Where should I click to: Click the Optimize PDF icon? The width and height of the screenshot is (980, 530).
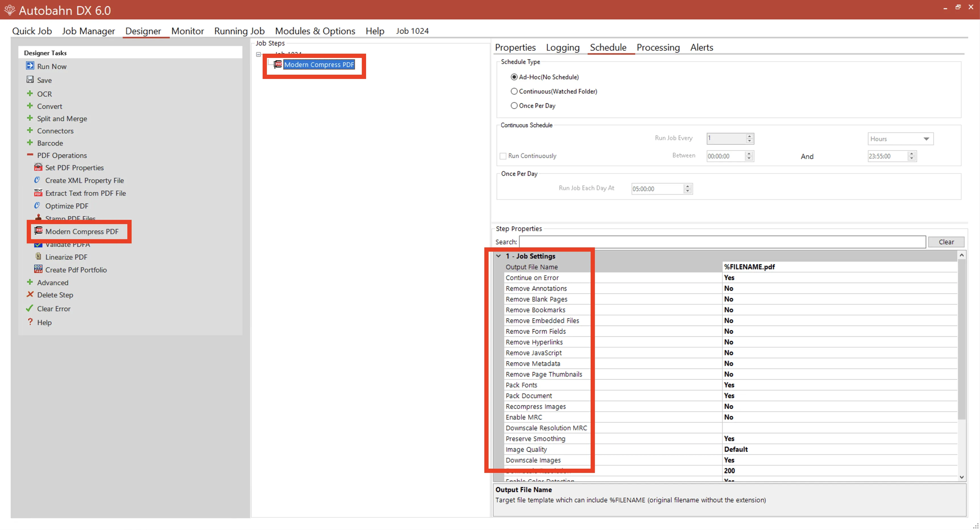point(37,205)
